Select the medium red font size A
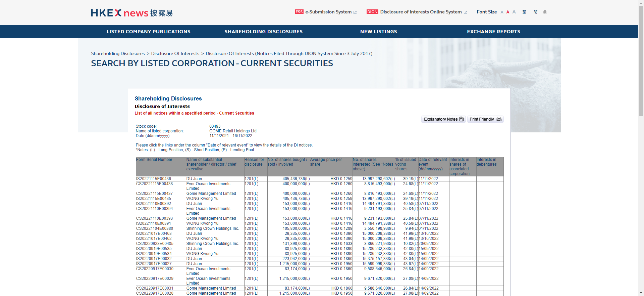 tap(508, 12)
